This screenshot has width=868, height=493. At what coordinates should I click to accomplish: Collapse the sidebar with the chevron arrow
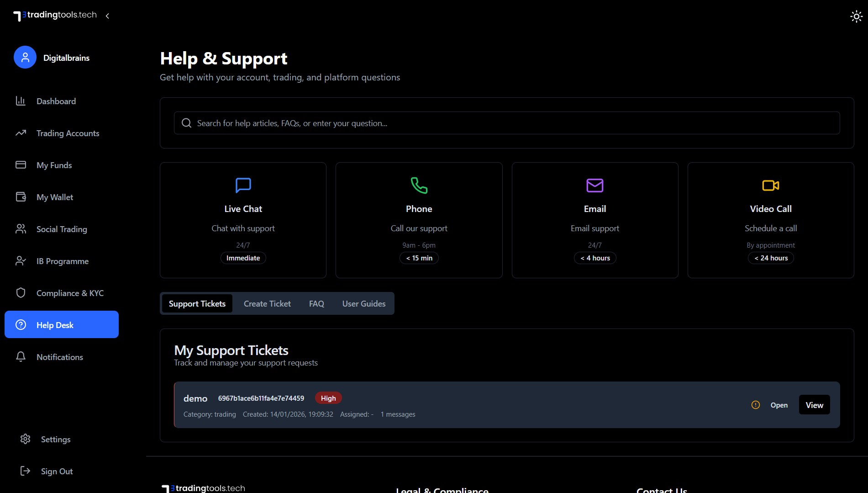(x=107, y=16)
